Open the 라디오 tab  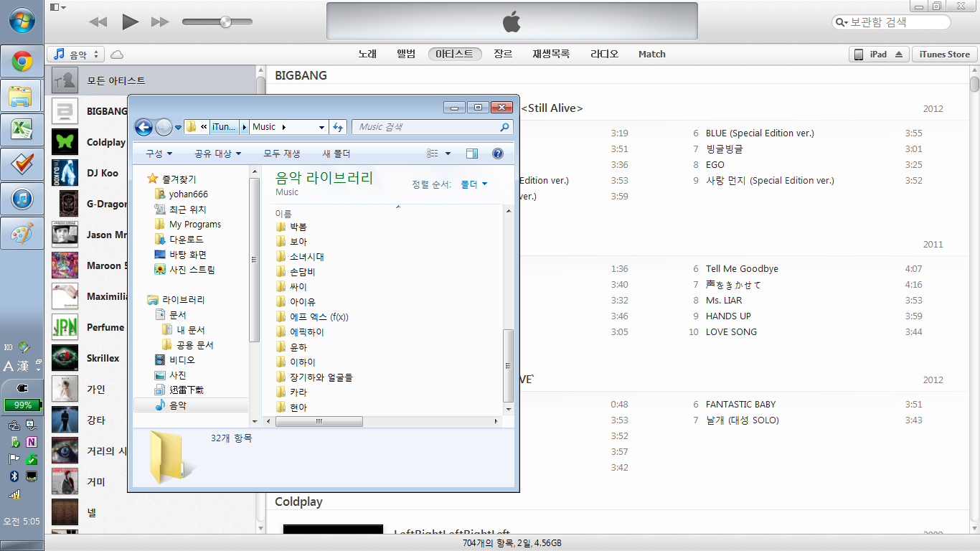point(604,54)
